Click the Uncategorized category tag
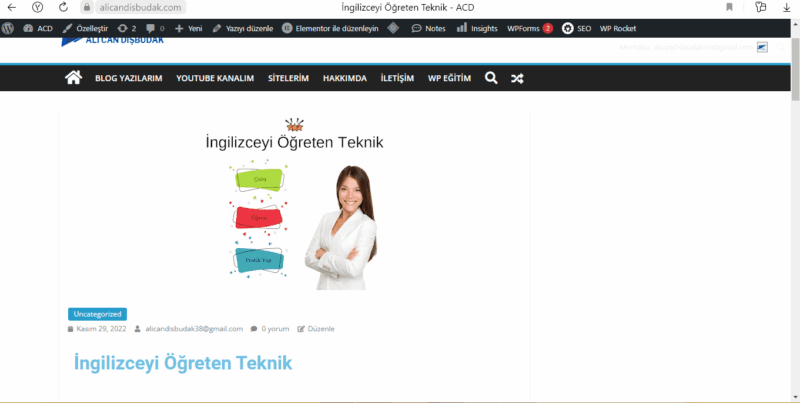Screen dimensions: 800x403 [x=97, y=314]
